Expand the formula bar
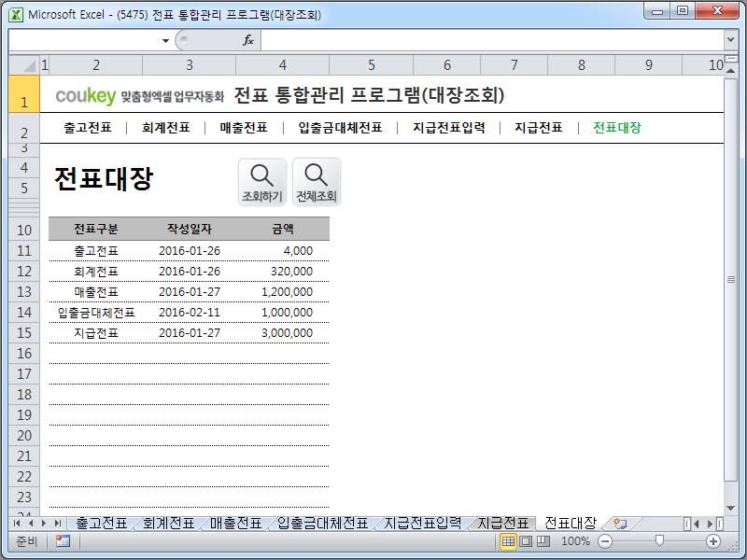Screen dimensions: 747x560 coord(730,40)
